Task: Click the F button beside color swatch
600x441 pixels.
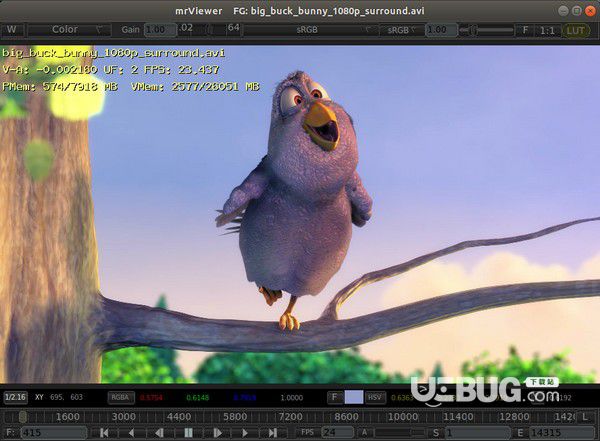Action: (x=335, y=397)
